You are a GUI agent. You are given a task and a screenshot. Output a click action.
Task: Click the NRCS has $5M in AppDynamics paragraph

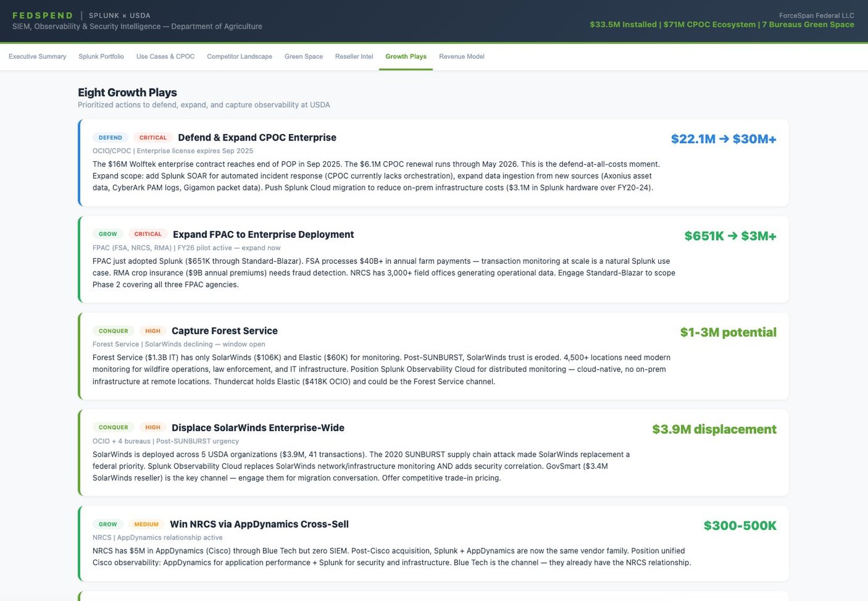(x=392, y=557)
